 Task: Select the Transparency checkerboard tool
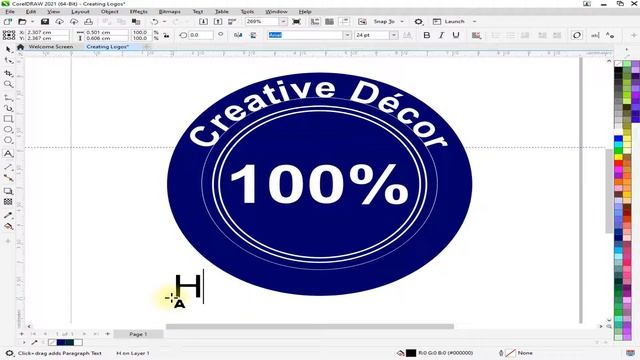coord(8,202)
